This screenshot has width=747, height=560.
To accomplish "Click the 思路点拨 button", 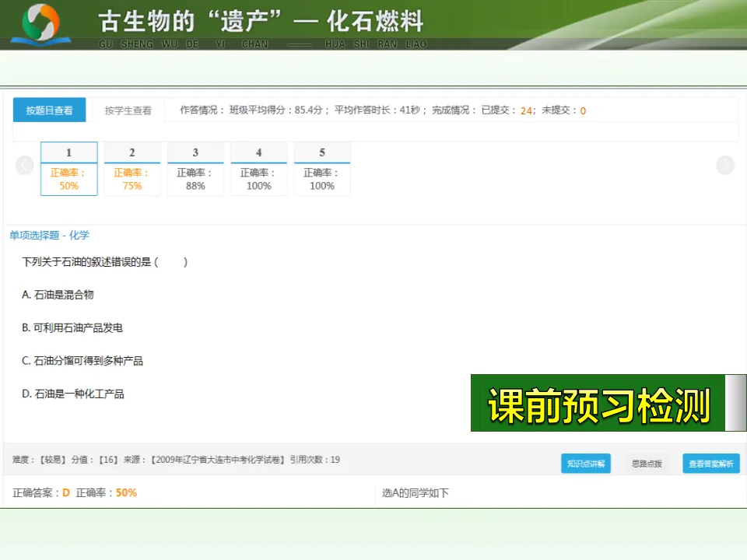I will pos(647,464).
